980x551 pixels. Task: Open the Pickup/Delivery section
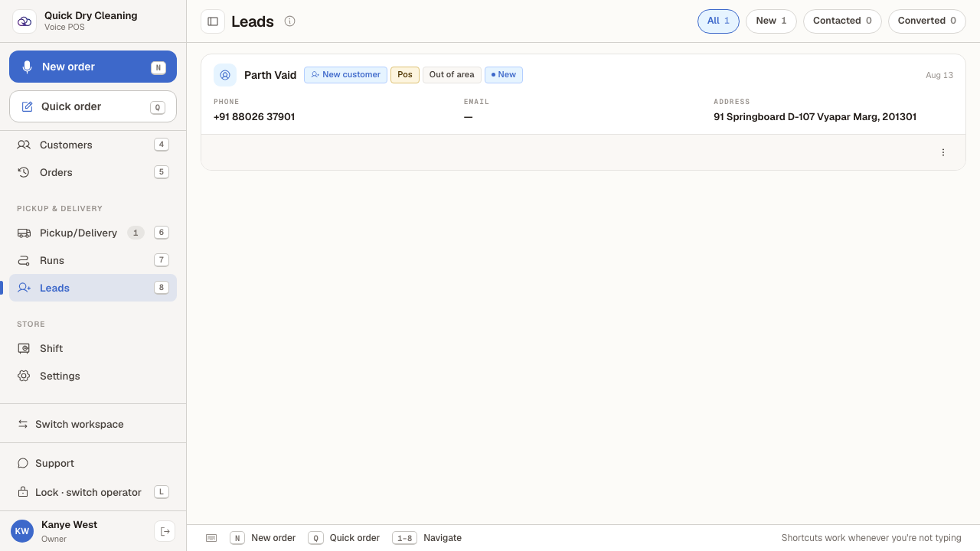pos(93,233)
